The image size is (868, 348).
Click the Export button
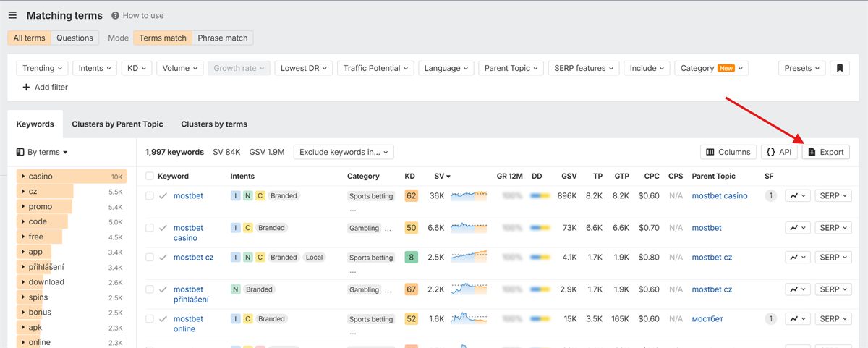(x=825, y=152)
